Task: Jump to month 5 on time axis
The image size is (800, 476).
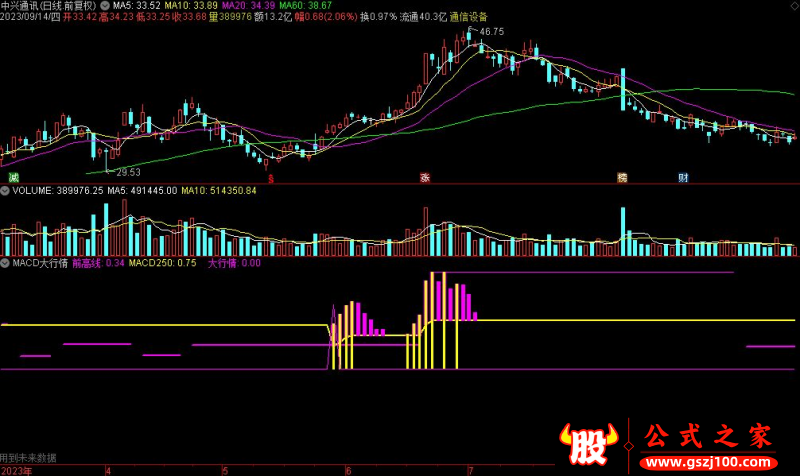Action: [225, 471]
